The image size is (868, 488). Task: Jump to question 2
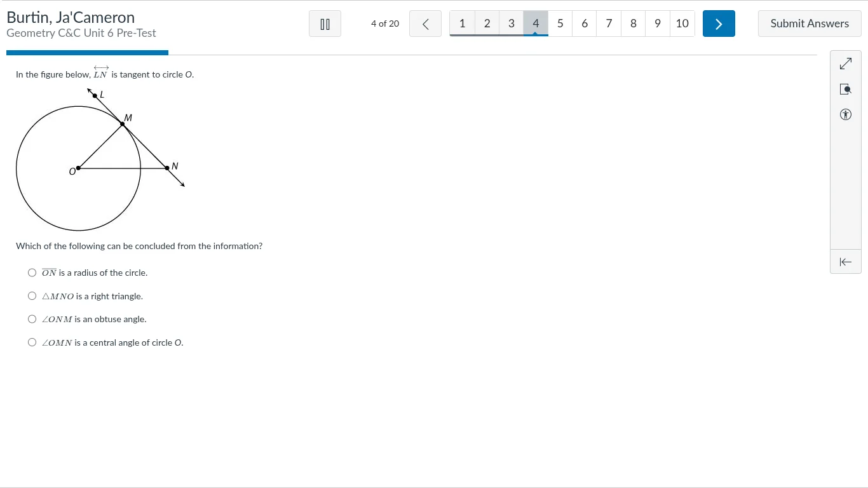[487, 24]
